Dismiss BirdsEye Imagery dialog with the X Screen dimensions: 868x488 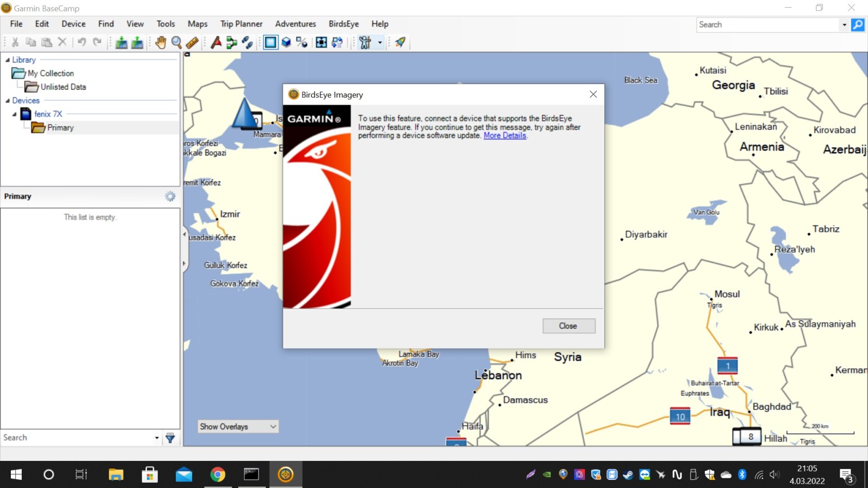pyautogui.click(x=593, y=94)
